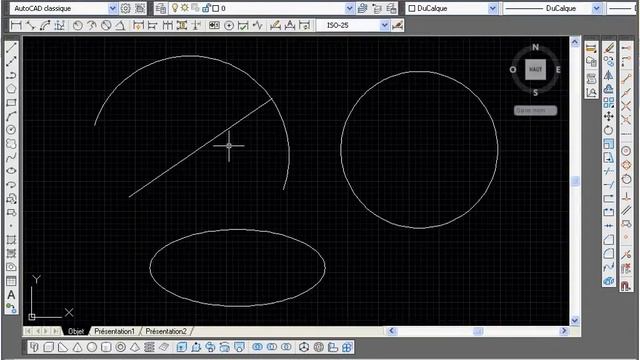Screen dimensions: 640x360
Task: Toggle layer 0 lock padlock
Action: 206,8
